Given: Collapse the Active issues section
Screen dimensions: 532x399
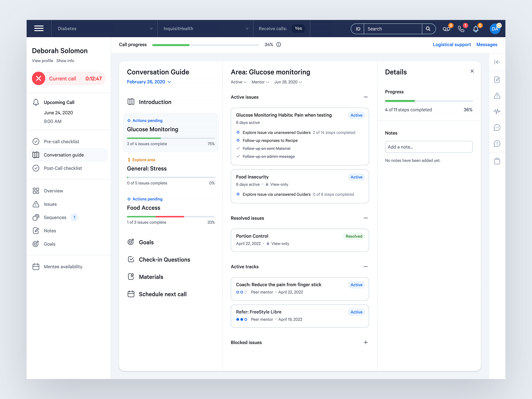Looking at the screenshot, I should (366, 97).
